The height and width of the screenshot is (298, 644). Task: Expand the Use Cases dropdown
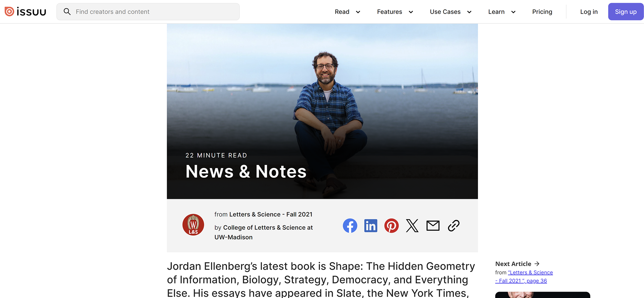tap(451, 12)
